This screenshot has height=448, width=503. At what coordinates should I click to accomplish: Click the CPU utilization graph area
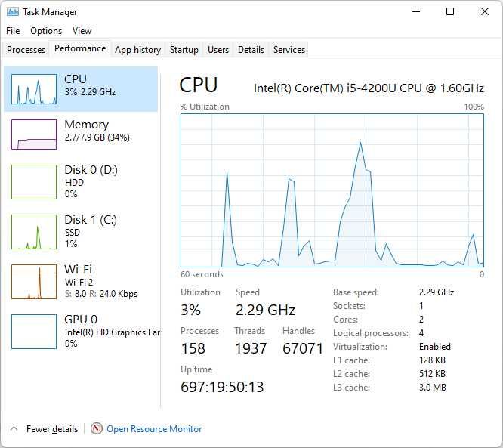(332, 190)
